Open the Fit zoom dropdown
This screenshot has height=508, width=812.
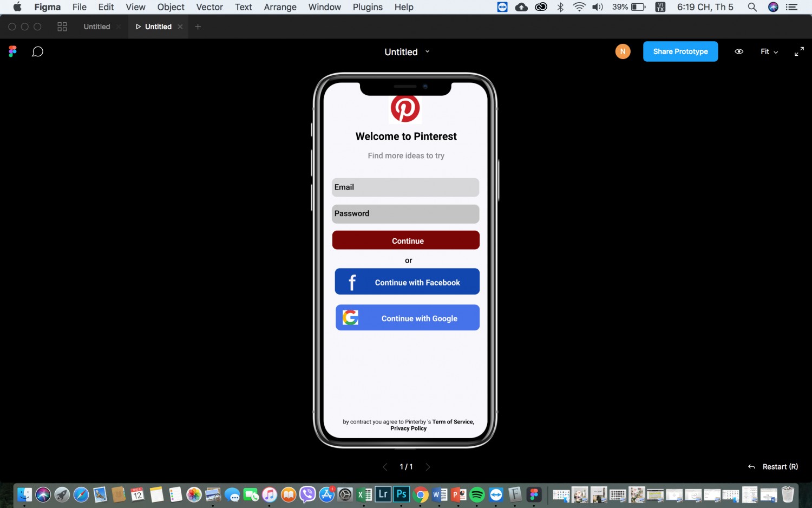pyautogui.click(x=769, y=51)
